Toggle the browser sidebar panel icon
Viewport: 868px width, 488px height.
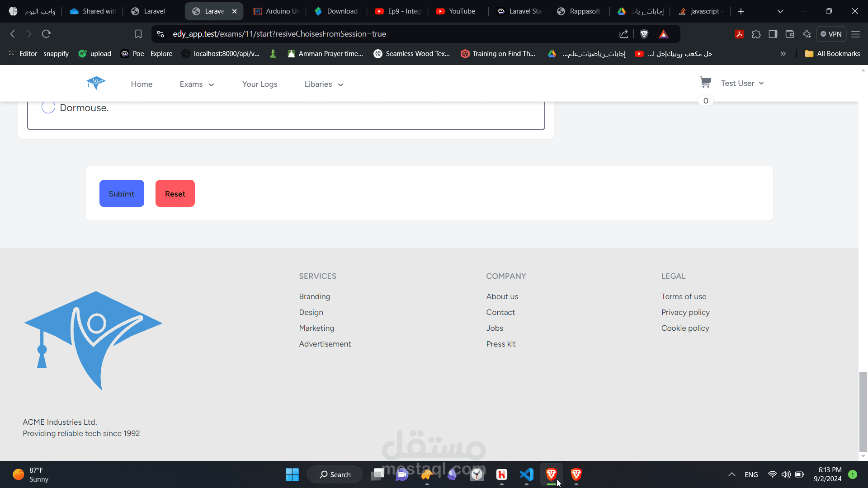click(773, 34)
